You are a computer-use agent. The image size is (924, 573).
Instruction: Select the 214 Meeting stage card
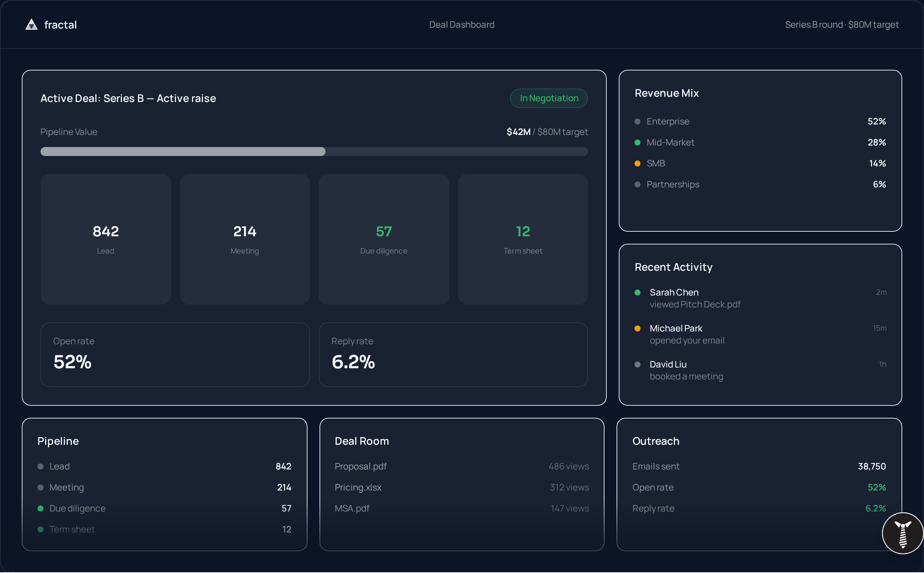245,240
